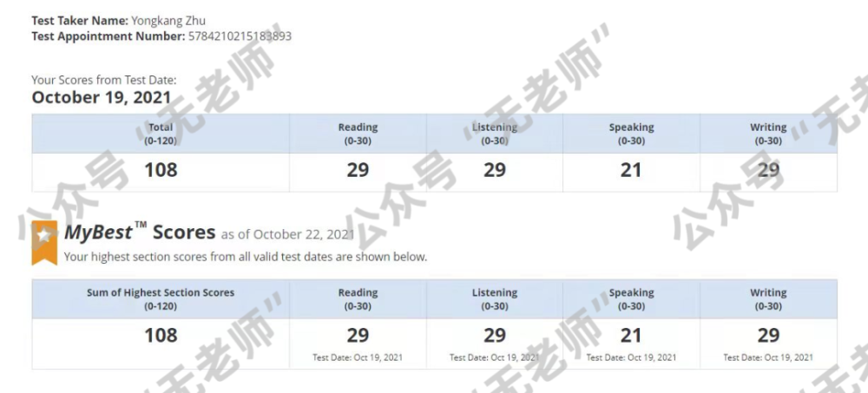
Task: Select Speaking score 21 in test date table
Action: [631, 170]
